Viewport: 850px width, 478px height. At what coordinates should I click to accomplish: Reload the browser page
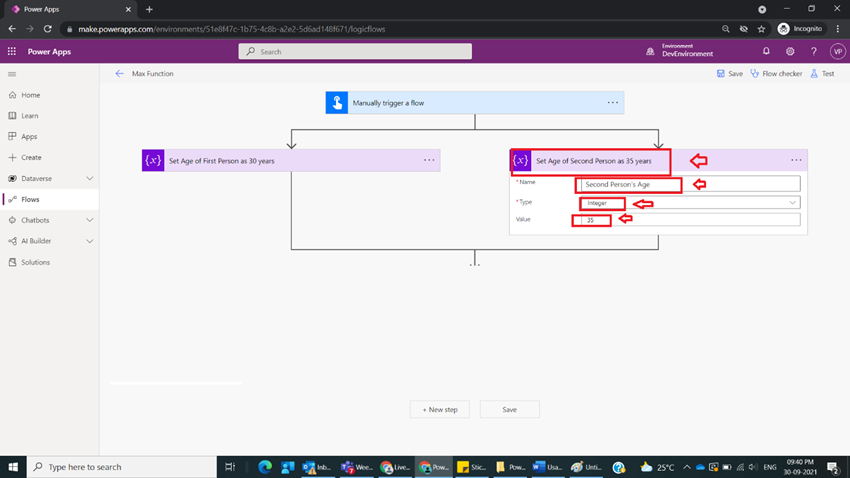pos(48,29)
